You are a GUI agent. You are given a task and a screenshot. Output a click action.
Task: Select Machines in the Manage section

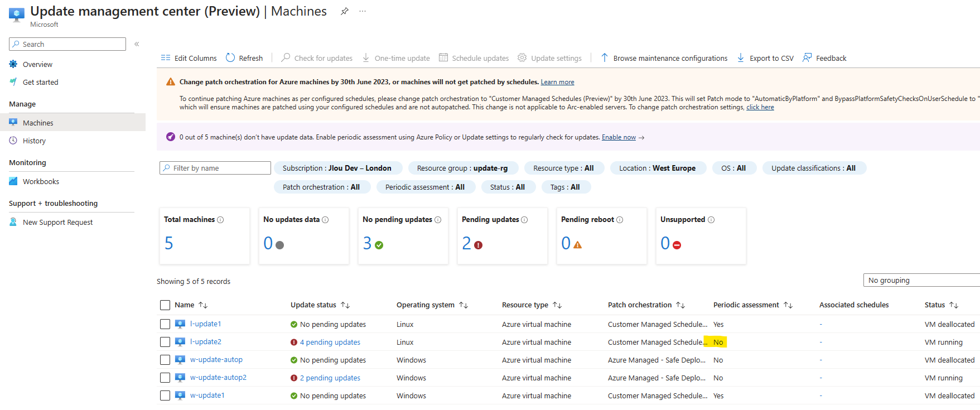[73, 123]
